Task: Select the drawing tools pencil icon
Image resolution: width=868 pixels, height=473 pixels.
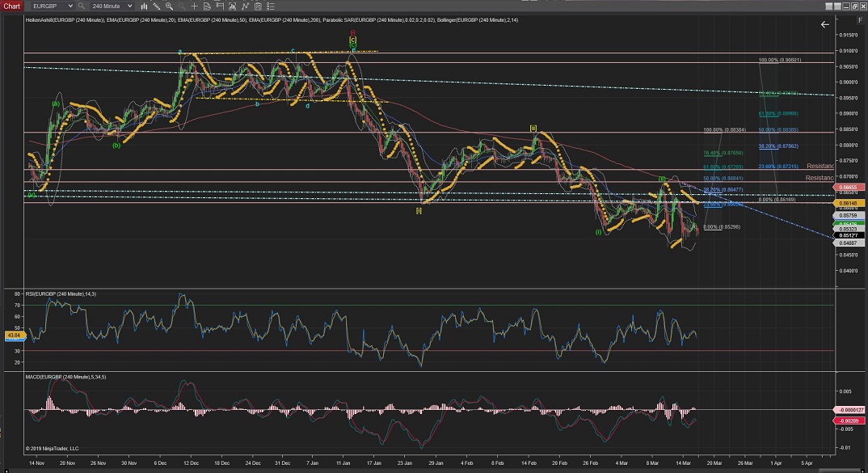Action: coord(157,6)
